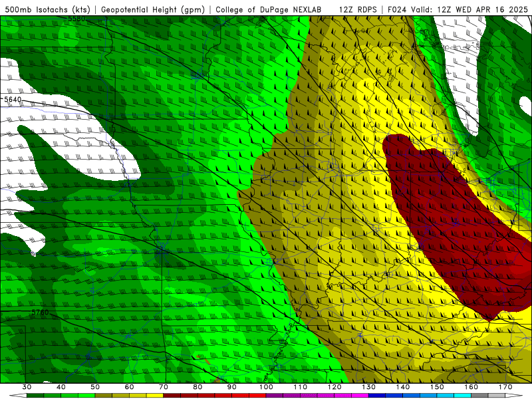Click the 170 value on the color scale

click(x=505, y=387)
